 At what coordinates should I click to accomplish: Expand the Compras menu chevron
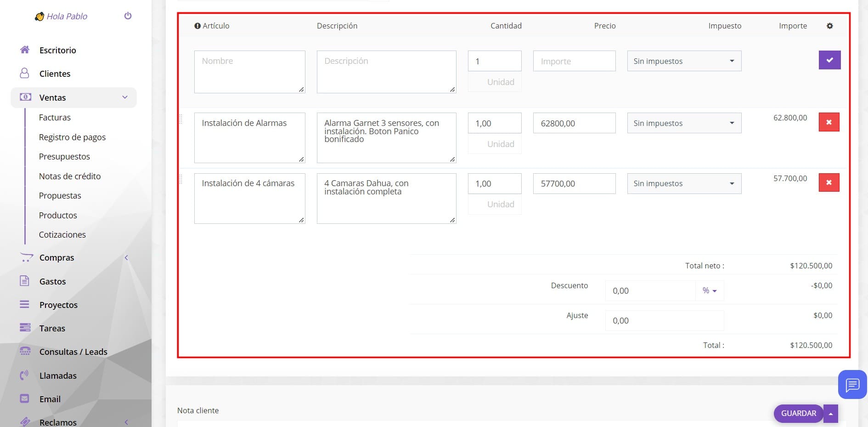pyautogui.click(x=126, y=257)
